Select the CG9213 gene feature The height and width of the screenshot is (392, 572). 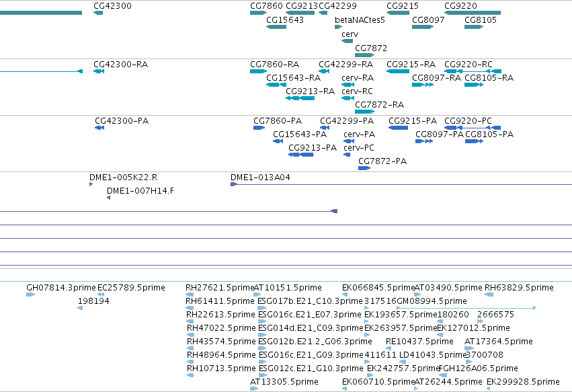pos(300,13)
